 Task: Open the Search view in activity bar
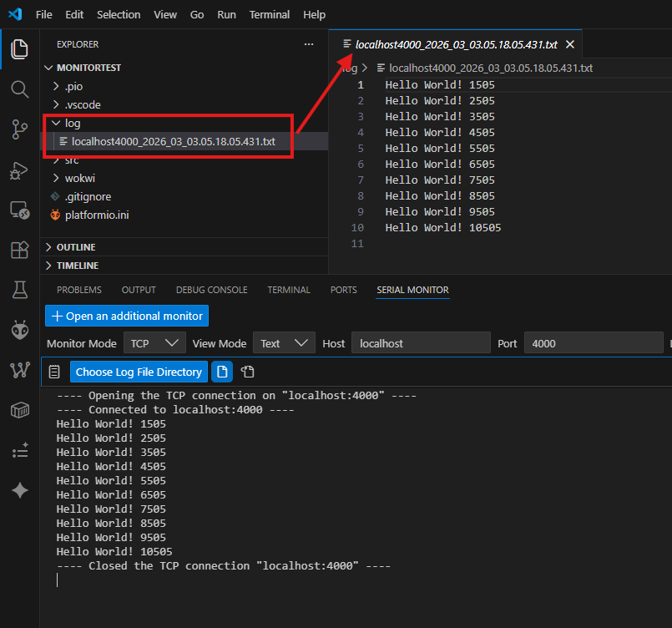click(19, 89)
